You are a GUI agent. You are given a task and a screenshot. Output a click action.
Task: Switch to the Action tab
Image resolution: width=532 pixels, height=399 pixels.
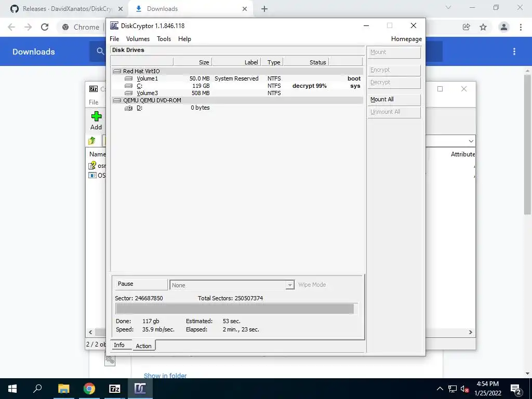coord(143,345)
